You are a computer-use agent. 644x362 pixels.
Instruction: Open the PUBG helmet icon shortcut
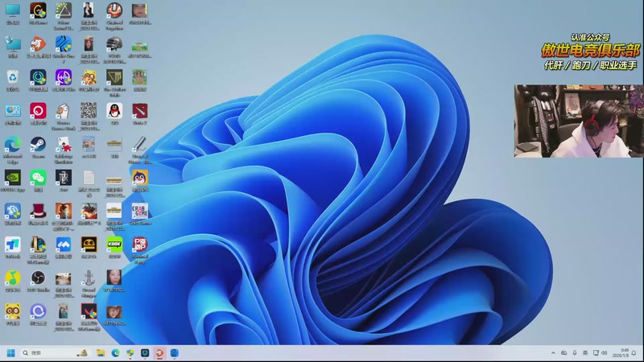click(x=114, y=44)
